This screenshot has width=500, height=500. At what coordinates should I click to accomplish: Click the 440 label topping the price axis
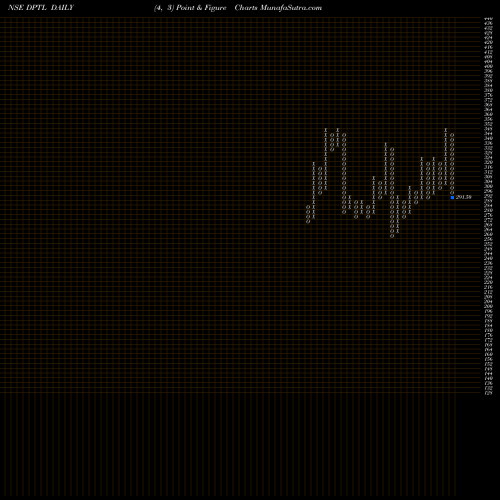[x=488, y=19]
